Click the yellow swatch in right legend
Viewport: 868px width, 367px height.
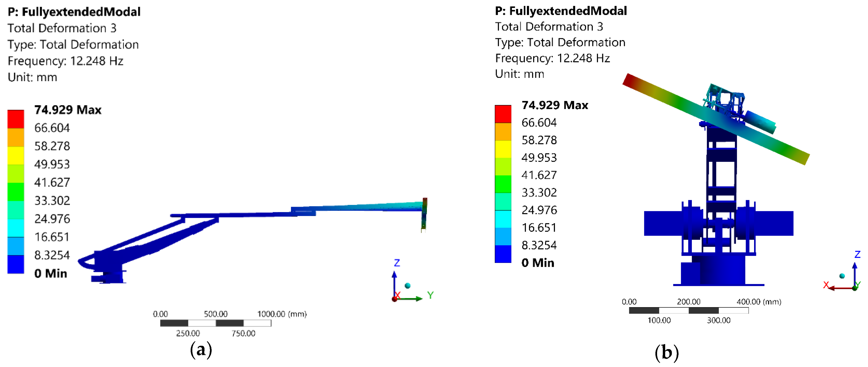pos(503,149)
